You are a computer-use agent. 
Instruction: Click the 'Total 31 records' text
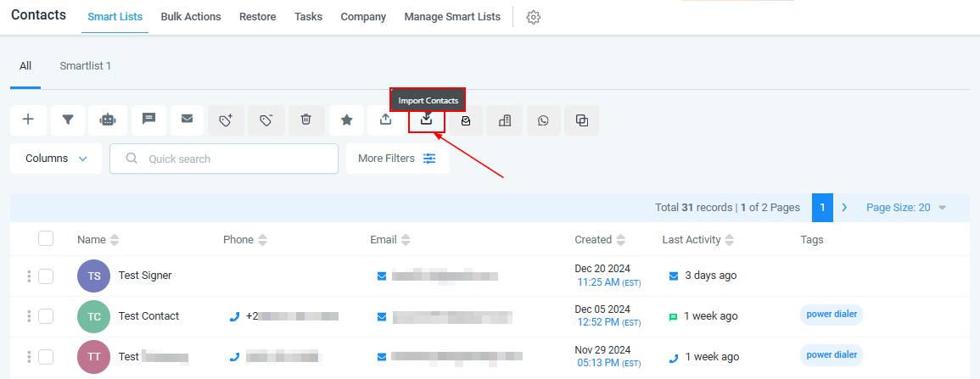click(694, 207)
